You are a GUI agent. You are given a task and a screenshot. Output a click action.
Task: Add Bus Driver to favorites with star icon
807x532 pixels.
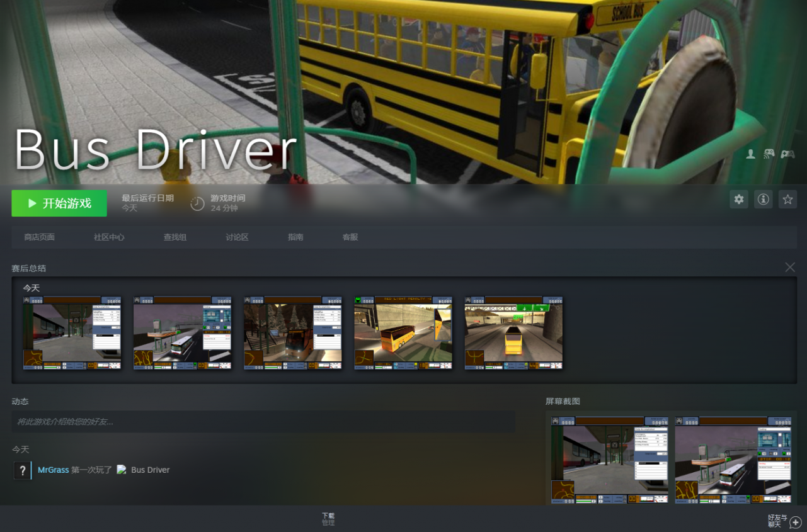tap(787, 200)
